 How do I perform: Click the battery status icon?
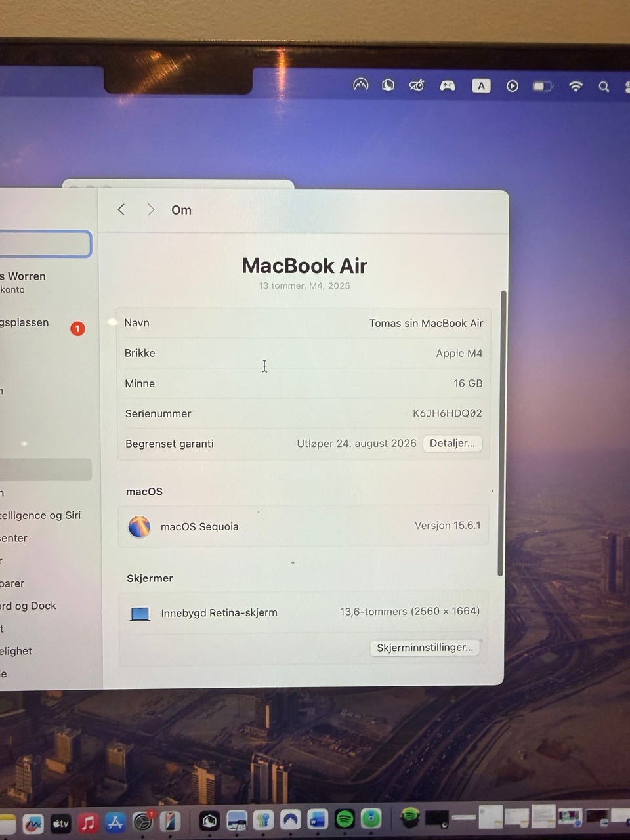543,86
